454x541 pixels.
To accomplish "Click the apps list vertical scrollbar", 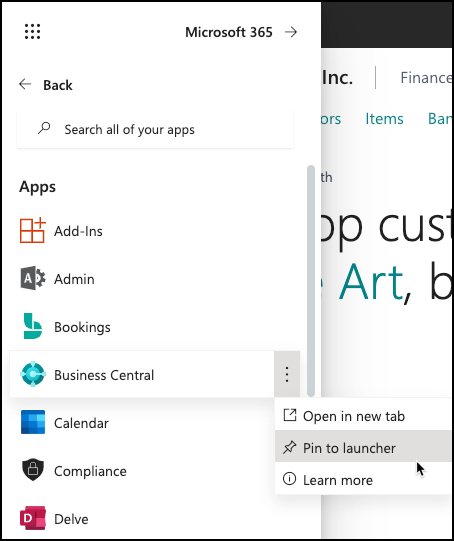I will point(311,281).
